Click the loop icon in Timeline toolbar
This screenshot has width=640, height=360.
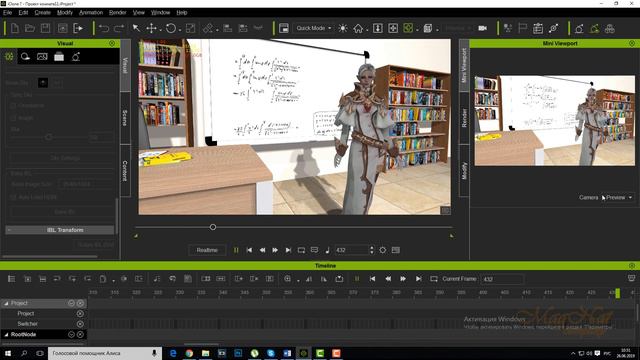coord(433,279)
